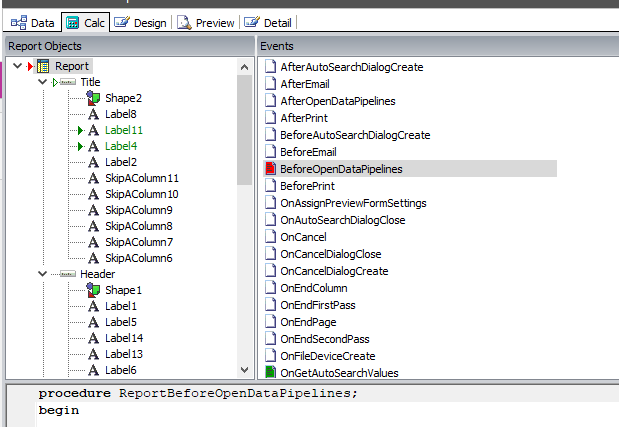Click the Shape2 shape icon in Title
This screenshot has width=619, height=427.
click(94, 98)
